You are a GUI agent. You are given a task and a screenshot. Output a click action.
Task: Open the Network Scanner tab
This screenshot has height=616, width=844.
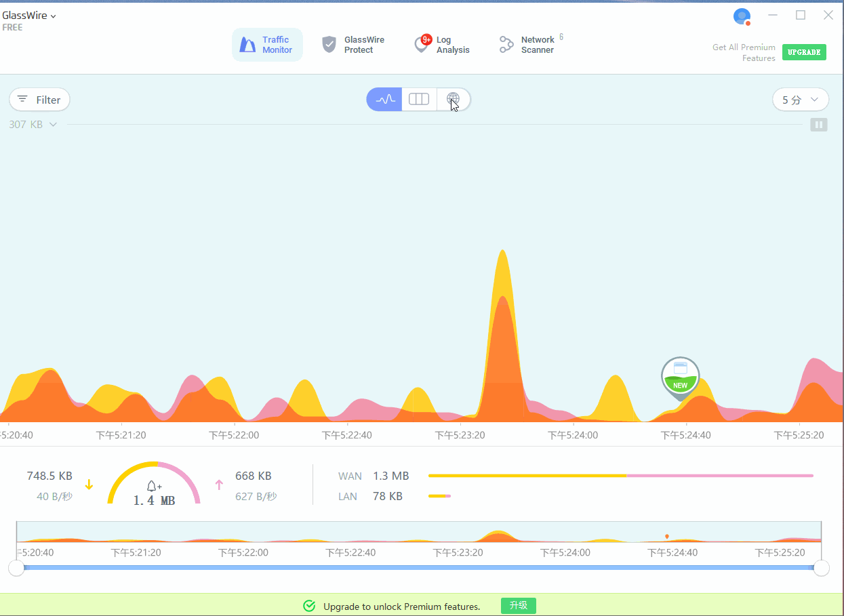pyautogui.click(x=531, y=45)
